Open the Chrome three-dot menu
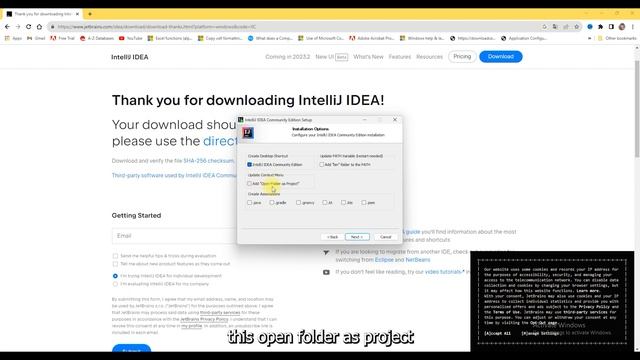Screen dimensions: 640x360 [x=633, y=27]
